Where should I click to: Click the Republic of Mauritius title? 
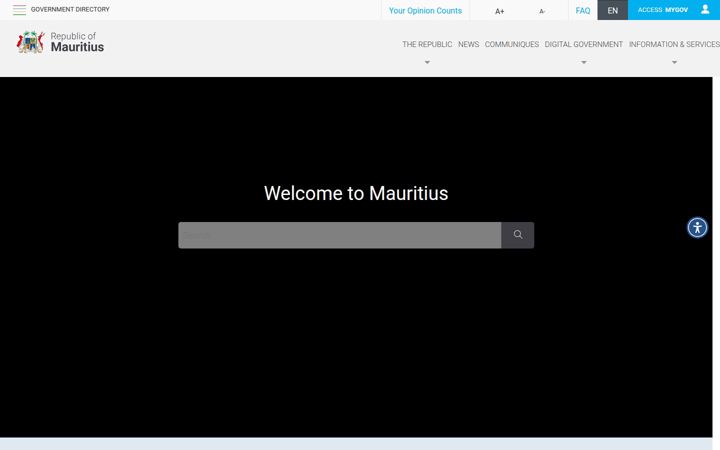coord(77,42)
